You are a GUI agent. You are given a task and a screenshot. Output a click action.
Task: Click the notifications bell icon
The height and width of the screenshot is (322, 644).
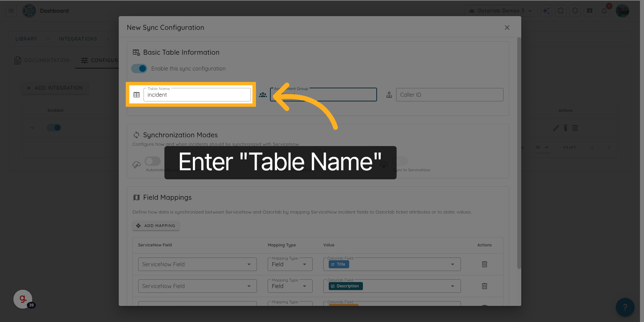[x=604, y=11]
